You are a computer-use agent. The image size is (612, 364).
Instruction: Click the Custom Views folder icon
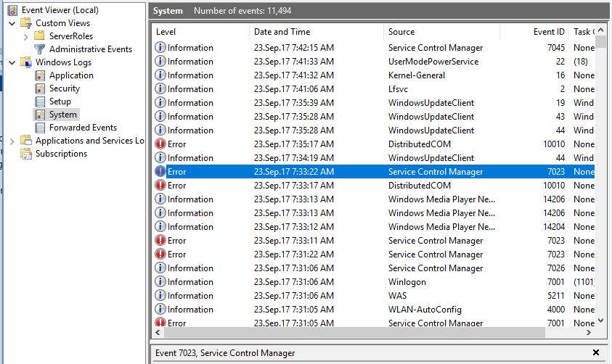coord(25,23)
